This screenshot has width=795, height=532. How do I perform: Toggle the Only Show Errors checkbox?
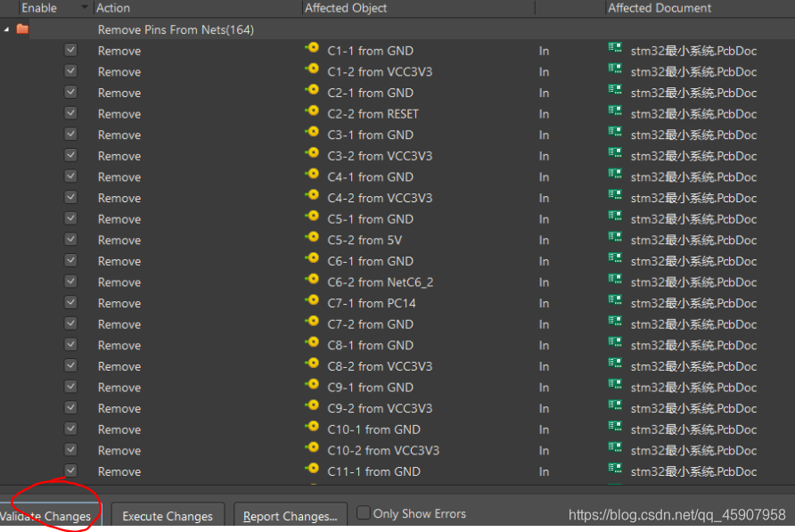[363, 512]
